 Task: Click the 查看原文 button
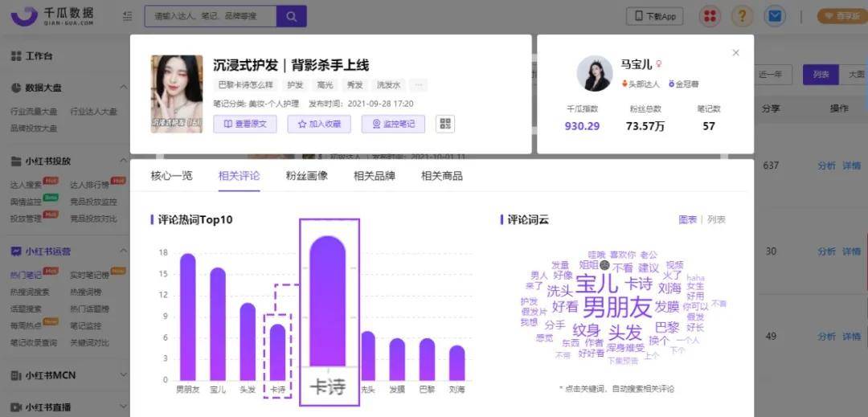point(245,124)
